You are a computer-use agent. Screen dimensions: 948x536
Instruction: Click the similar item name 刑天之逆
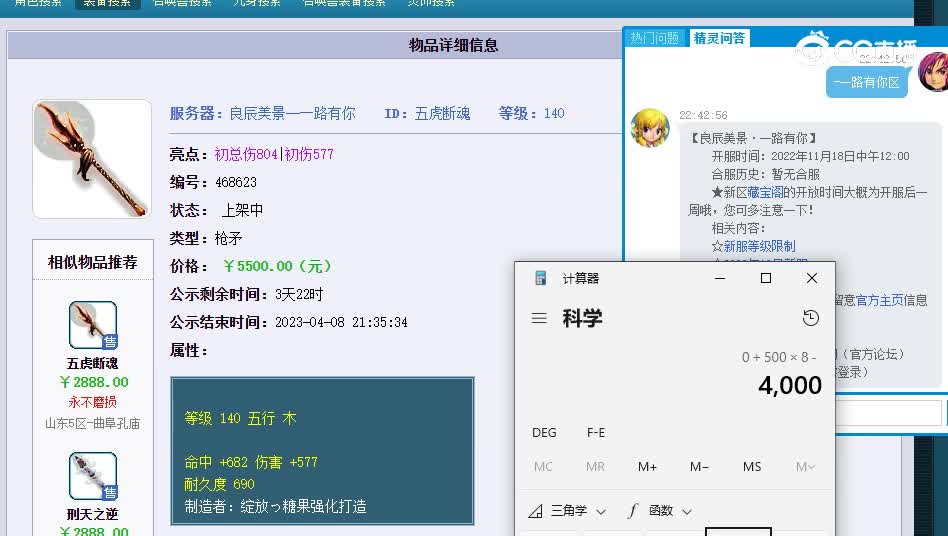(x=93, y=514)
